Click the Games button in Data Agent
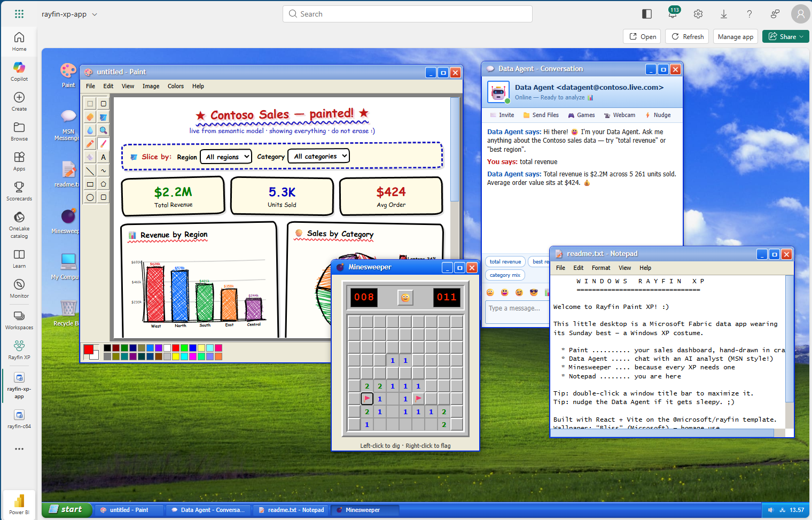The height and width of the screenshot is (520, 812). click(x=581, y=115)
